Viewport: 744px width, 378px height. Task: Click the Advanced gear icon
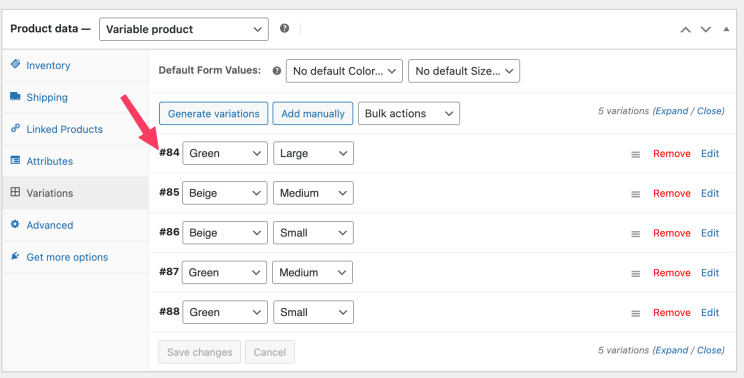15,224
